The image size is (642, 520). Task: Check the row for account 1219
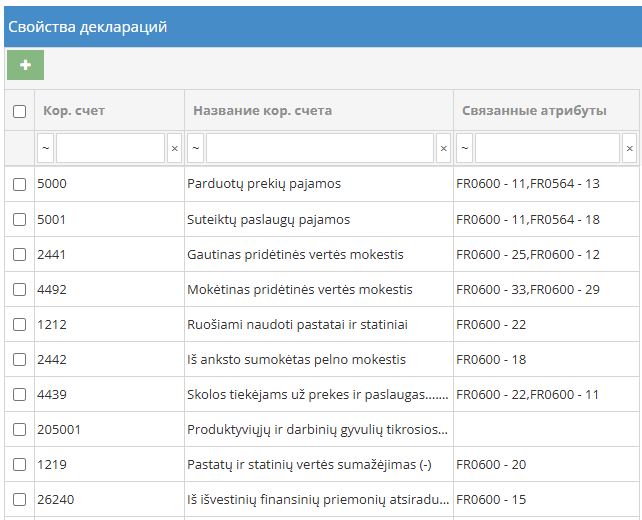point(19,465)
